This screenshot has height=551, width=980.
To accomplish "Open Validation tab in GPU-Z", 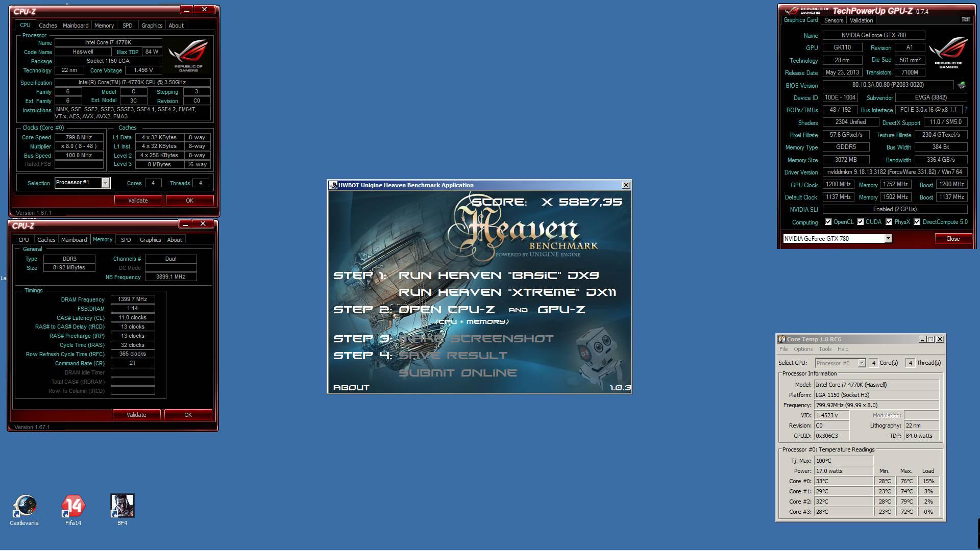I will [x=861, y=20].
